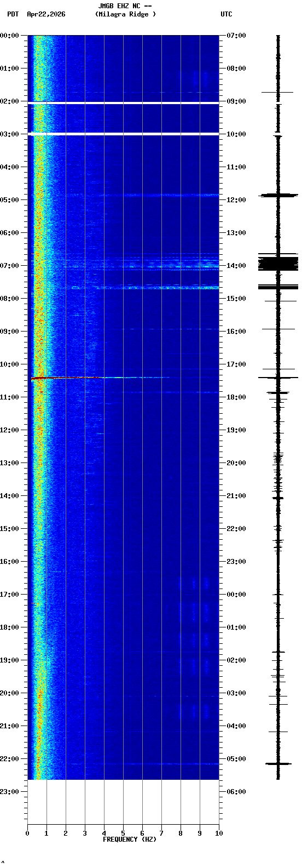Viewport: 302px width, 868px height.
Task: Click the 17:00 label on PDT axis
Action: (x=9, y=595)
